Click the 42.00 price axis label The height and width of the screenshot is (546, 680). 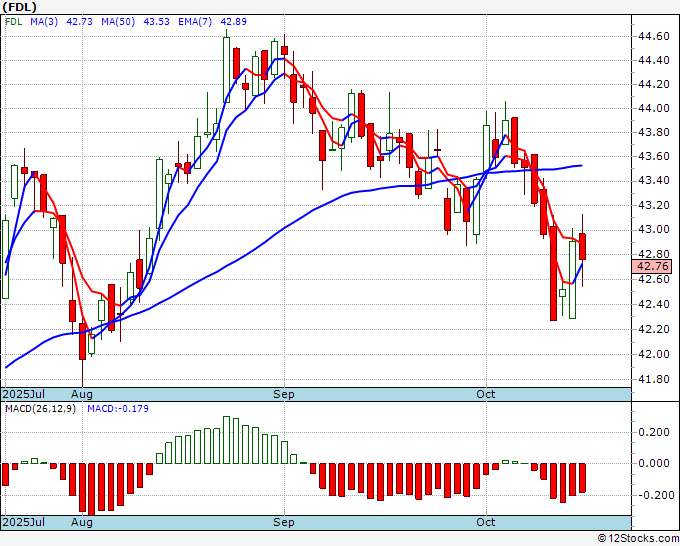[x=654, y=354]
